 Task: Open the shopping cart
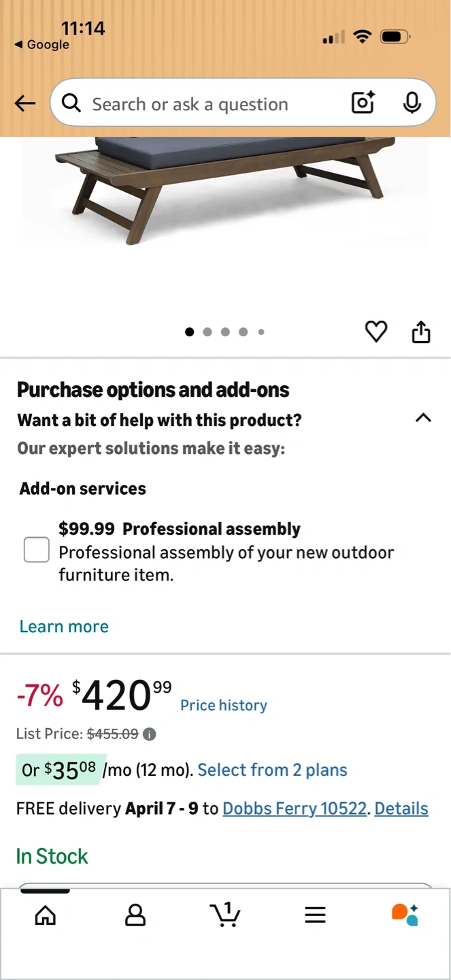[225, 914]
